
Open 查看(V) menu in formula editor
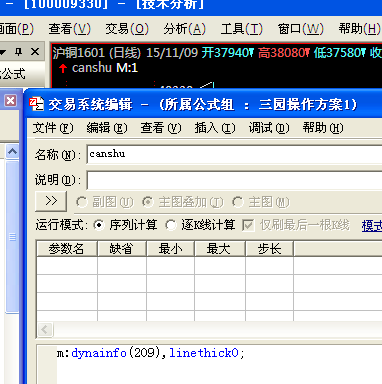(x=161, y=128)
